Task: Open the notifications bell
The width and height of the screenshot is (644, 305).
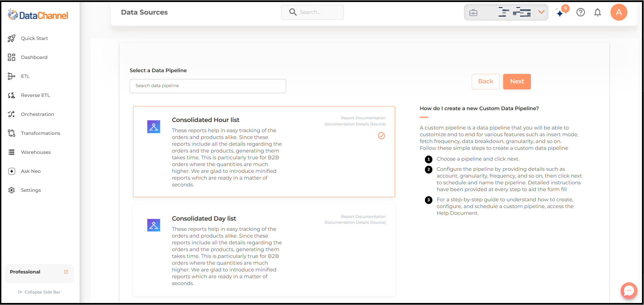Action: [598, 13]
